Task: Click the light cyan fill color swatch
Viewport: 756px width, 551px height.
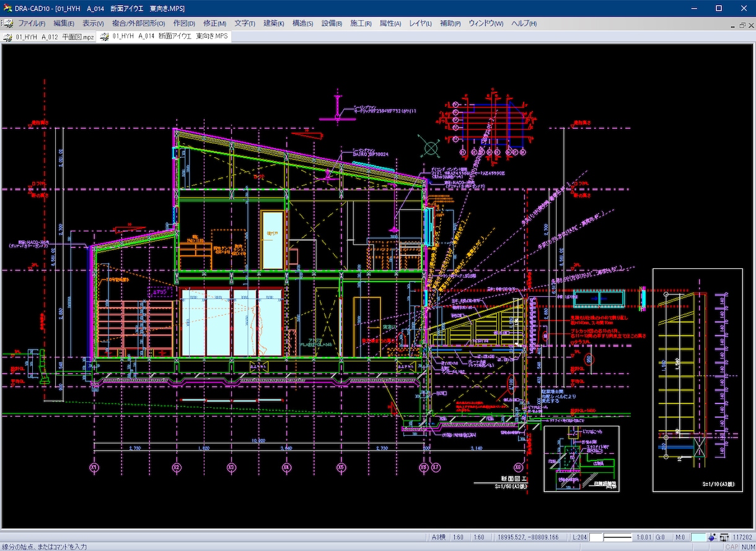Action: point(698,537)
